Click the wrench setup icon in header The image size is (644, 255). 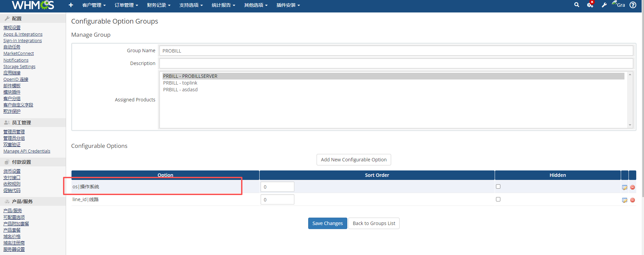(x=604, y=5)
